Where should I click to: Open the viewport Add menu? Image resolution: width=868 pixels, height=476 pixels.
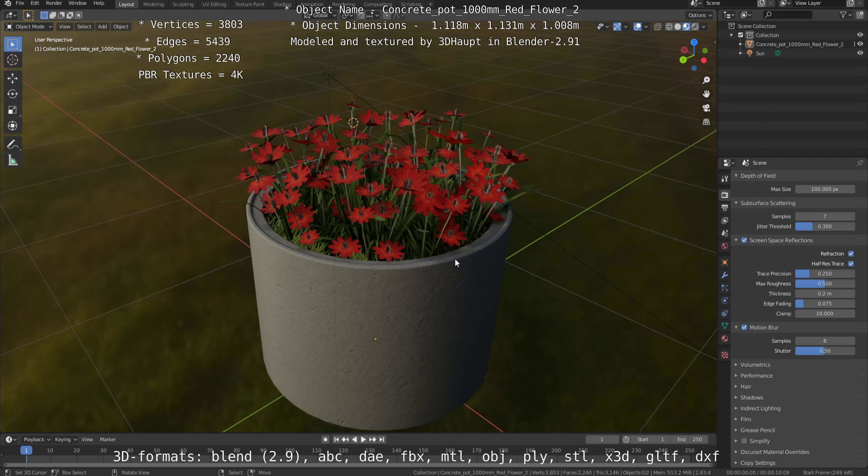[x=102, y=27]
